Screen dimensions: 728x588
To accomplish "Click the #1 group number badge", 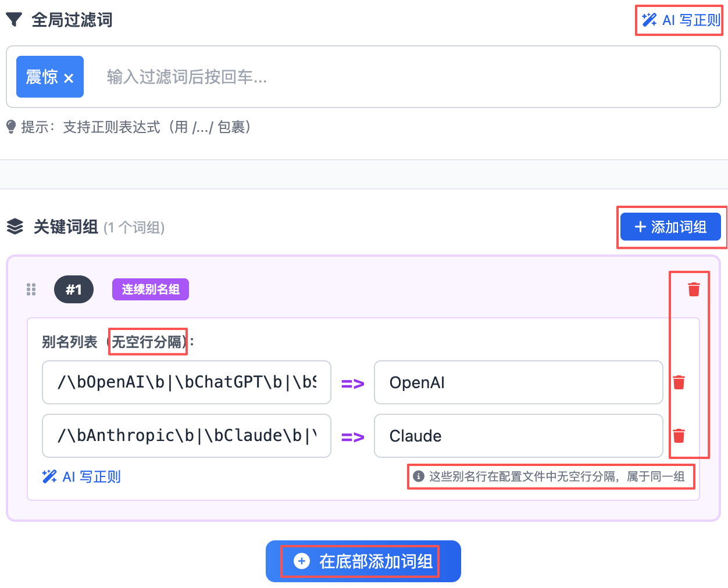I will point(74,289).
